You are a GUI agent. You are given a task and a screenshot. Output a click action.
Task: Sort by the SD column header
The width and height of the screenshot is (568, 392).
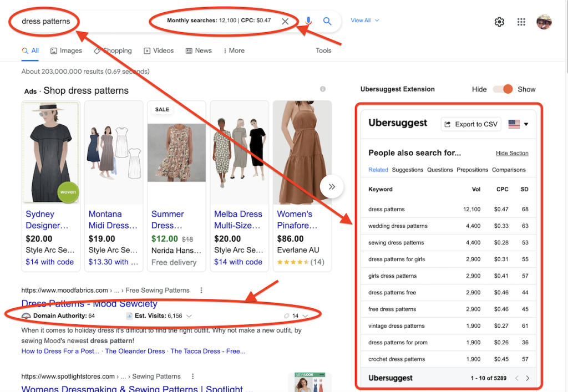pyautogui.click(x=524, y=189)
